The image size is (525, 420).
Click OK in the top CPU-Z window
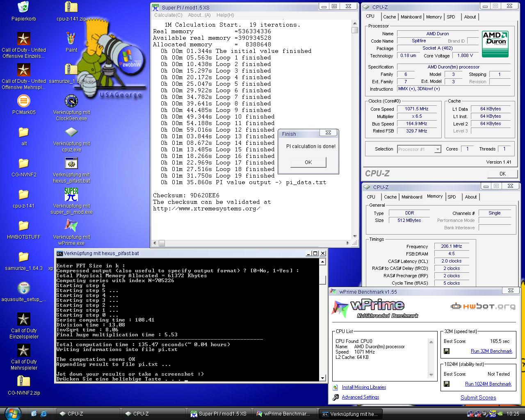[502, 173]
